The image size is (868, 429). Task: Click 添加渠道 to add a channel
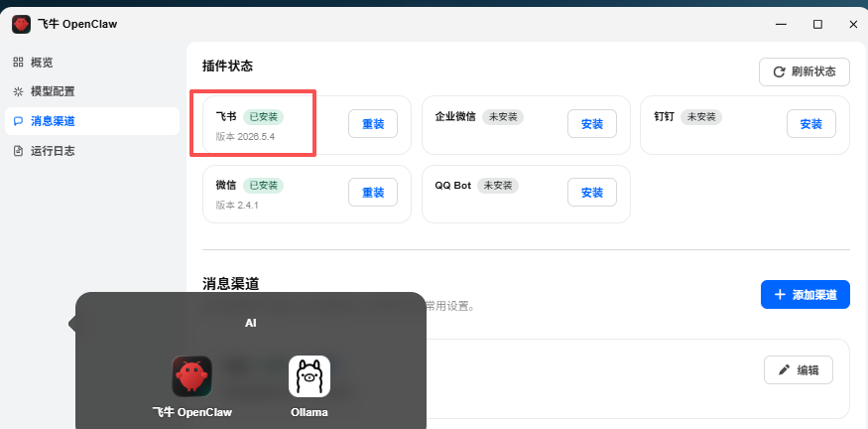pyautogui.click(x=805, y=294)
